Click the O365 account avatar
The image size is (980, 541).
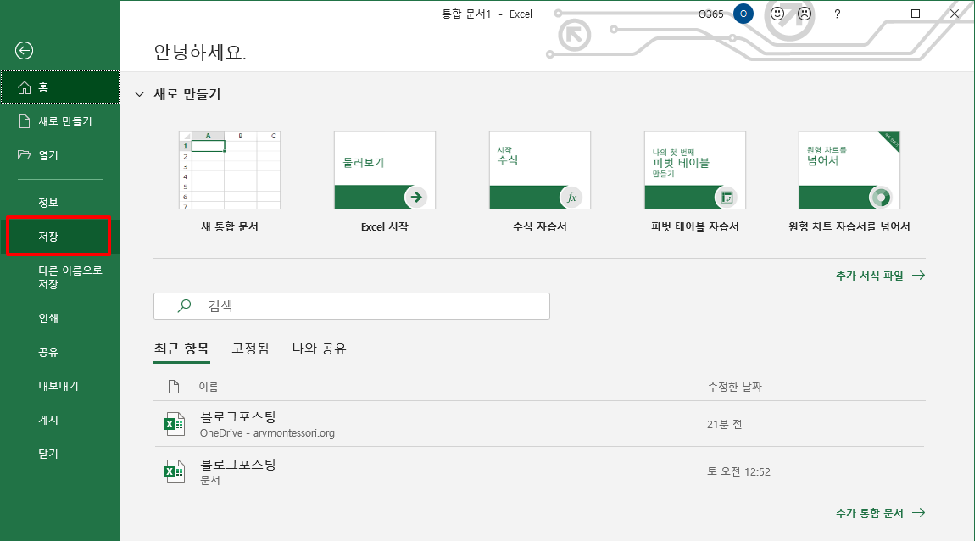pos(743,14)
